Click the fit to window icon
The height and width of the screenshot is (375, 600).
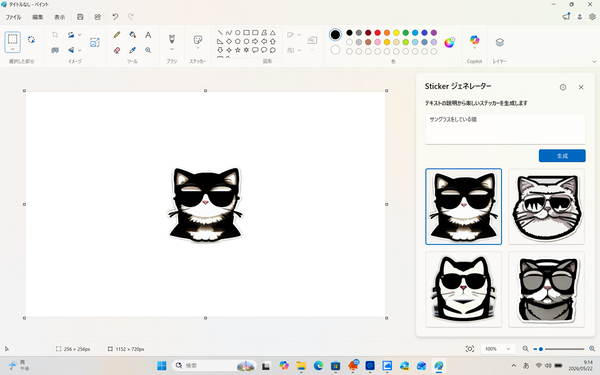pos(470,349)
